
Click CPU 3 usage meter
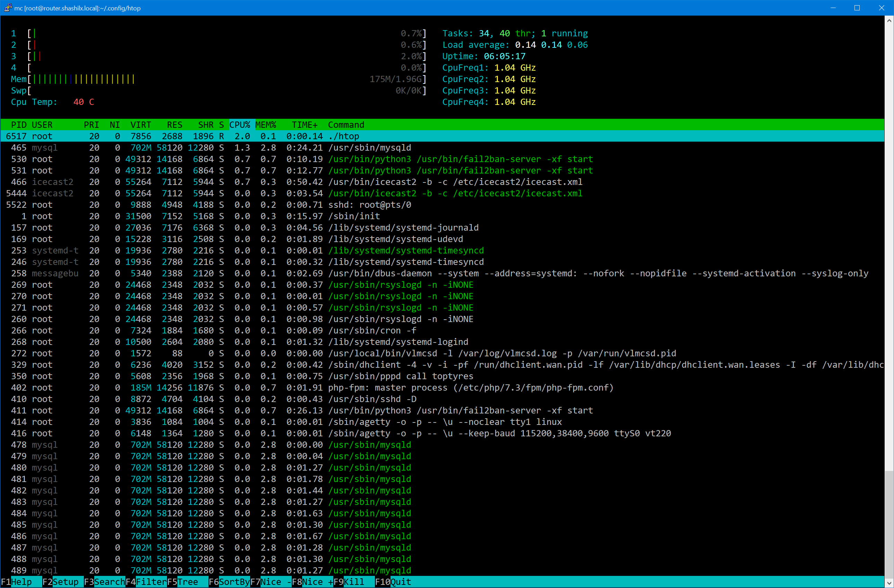click(x=219, y=56)
